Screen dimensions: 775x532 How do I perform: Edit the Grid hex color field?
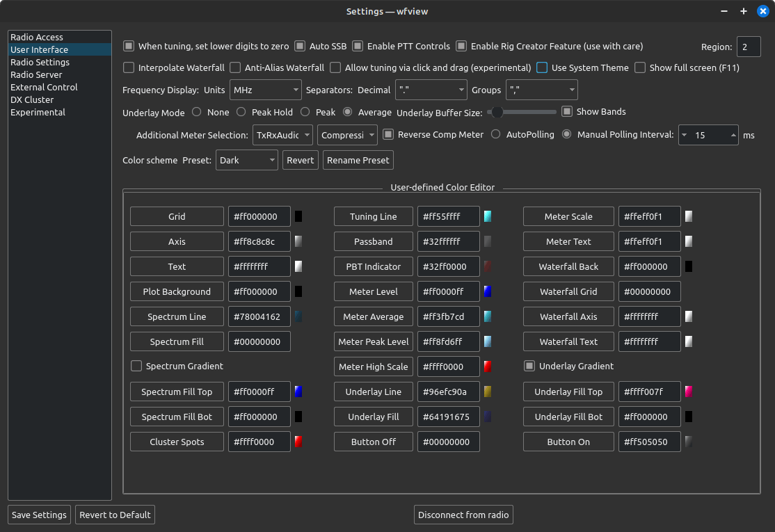coord(259,216)
